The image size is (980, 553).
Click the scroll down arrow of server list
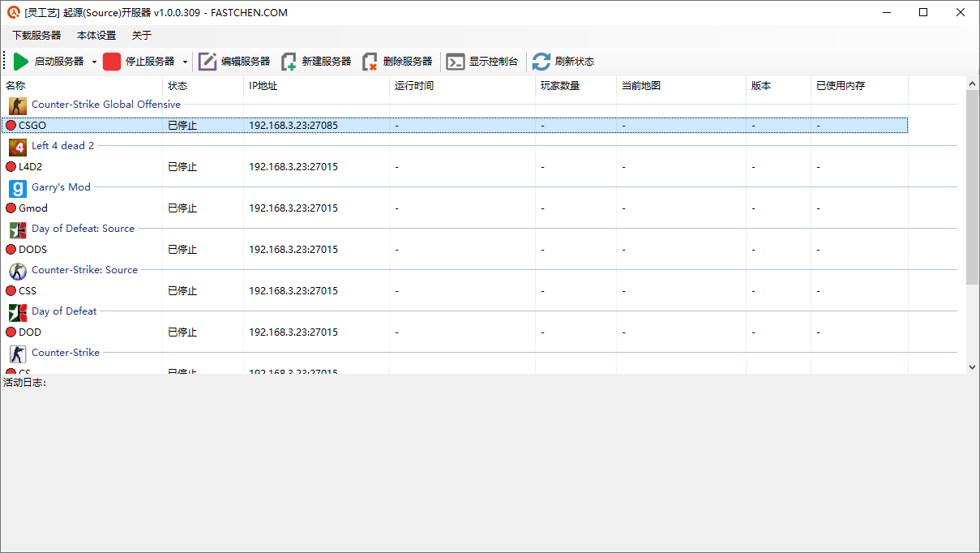point(973,367)
